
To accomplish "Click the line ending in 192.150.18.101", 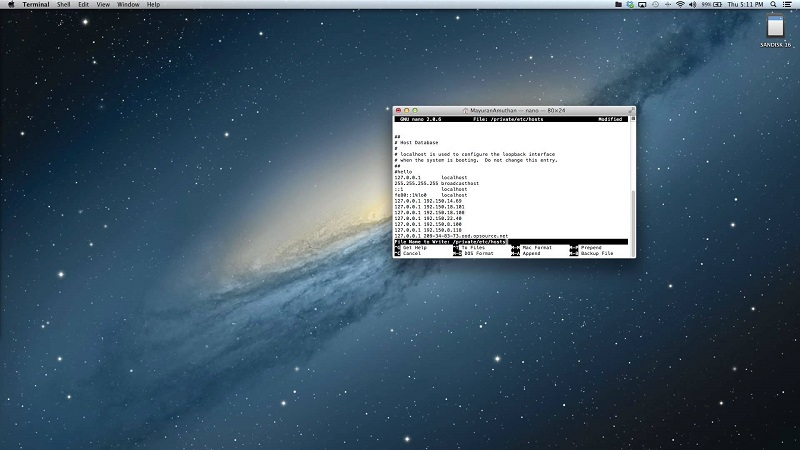I will pyautogui.click(x=429, y=207).
